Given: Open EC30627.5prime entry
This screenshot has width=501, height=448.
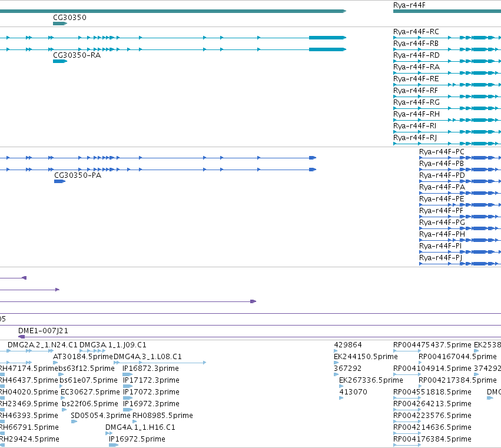Looking at the screenshot, I should 90,392.
